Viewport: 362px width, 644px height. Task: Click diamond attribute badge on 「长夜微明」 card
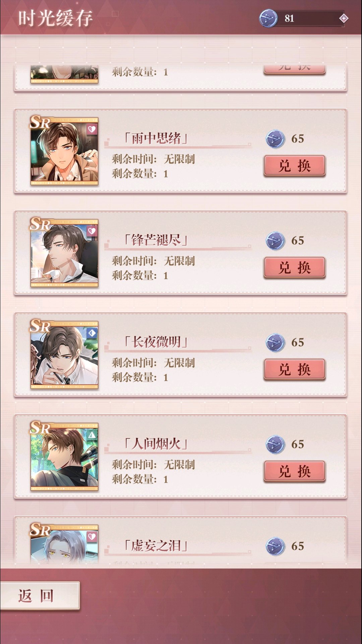tap(92, 333)
